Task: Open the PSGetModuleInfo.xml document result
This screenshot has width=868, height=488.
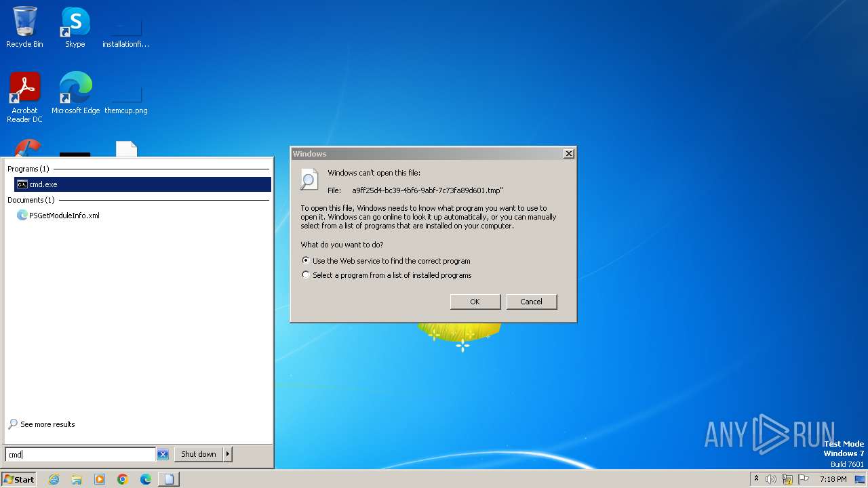Action: coord(58,216)
